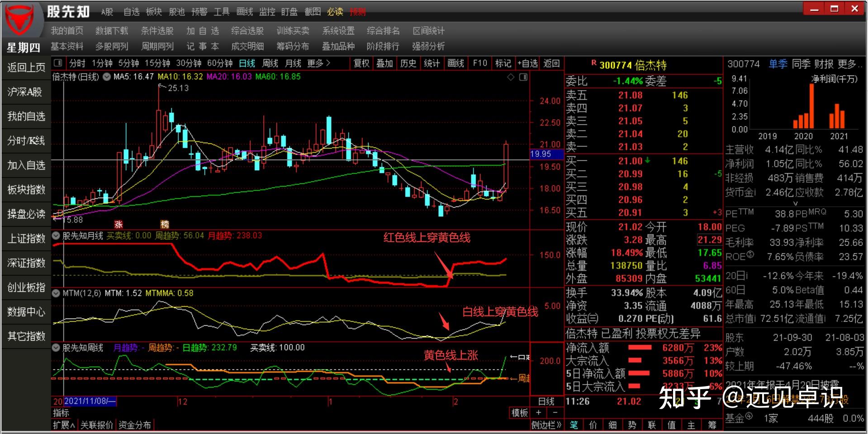Open 条件选股 stock screener
The image size is (868, 434).
(157, 31)
